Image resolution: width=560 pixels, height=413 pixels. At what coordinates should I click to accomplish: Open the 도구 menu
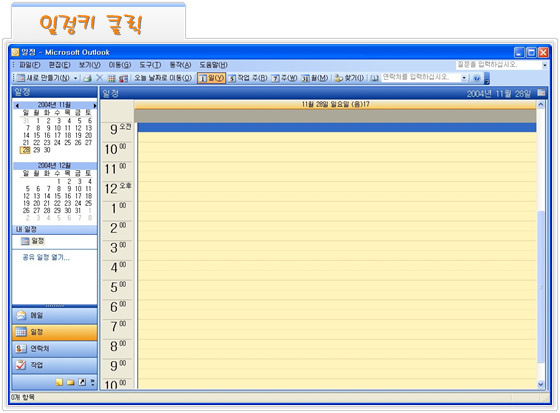pyautogui.click(x=150, y=65)
